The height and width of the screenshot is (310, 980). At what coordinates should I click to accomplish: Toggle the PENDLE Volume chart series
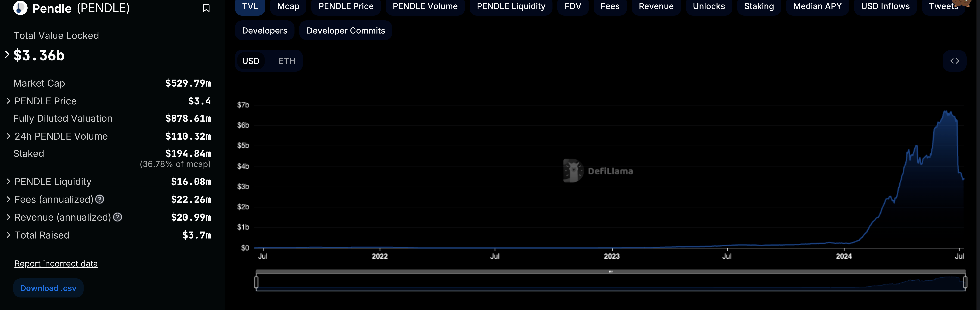pyautogui.click(x=425, y=6)
